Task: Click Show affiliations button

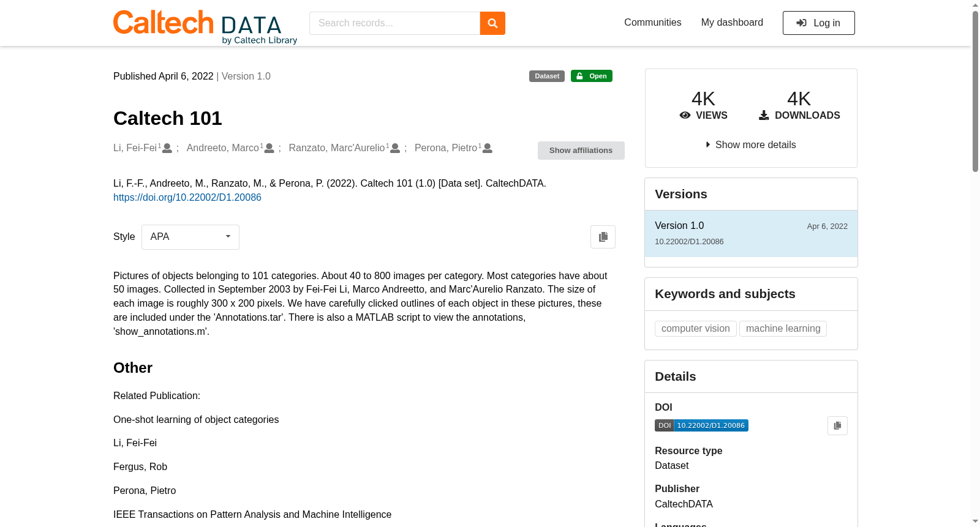Action: click(581, 151)
